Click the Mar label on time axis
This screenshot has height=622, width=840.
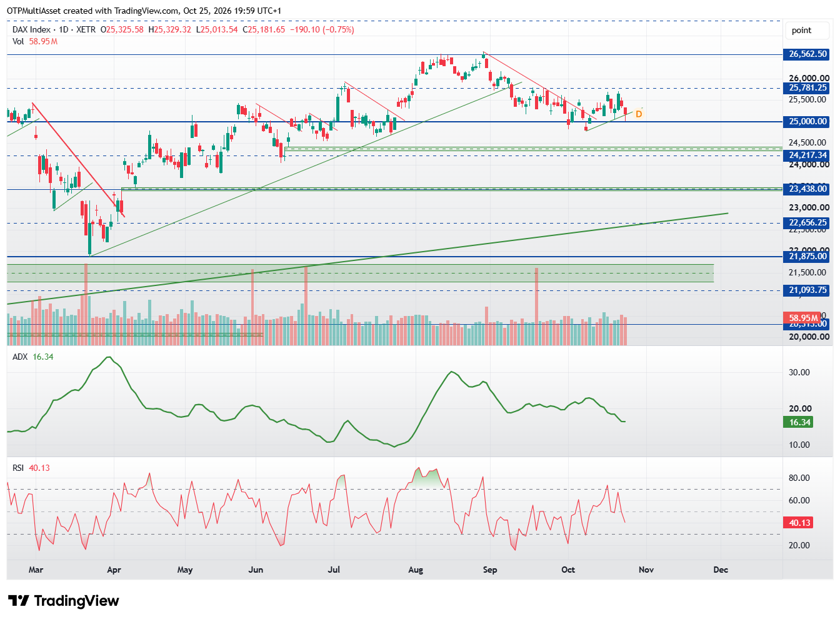point(36,570)
